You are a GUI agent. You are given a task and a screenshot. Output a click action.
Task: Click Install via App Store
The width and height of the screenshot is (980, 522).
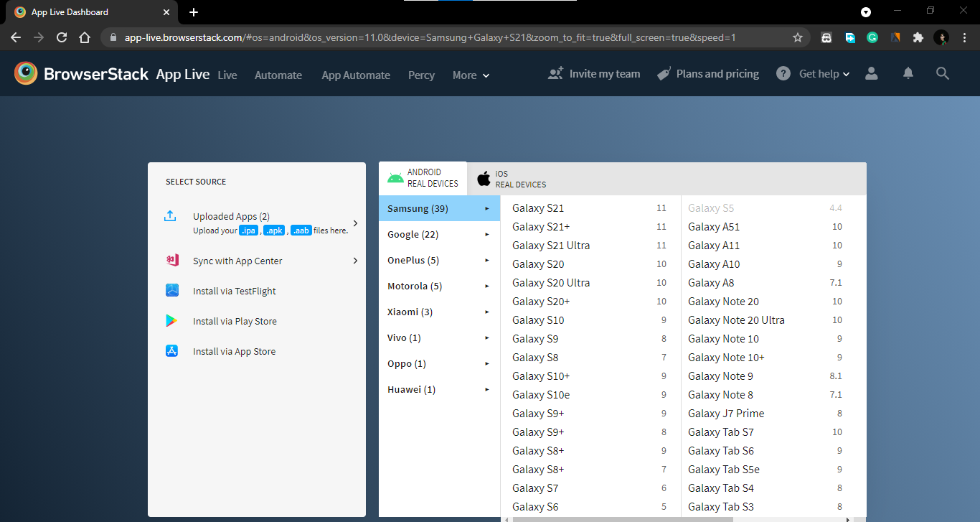click(x=234, y=351)
